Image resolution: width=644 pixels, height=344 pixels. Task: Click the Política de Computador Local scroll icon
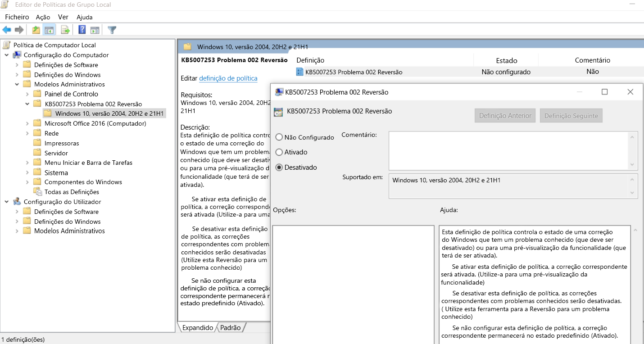(7, 45)
